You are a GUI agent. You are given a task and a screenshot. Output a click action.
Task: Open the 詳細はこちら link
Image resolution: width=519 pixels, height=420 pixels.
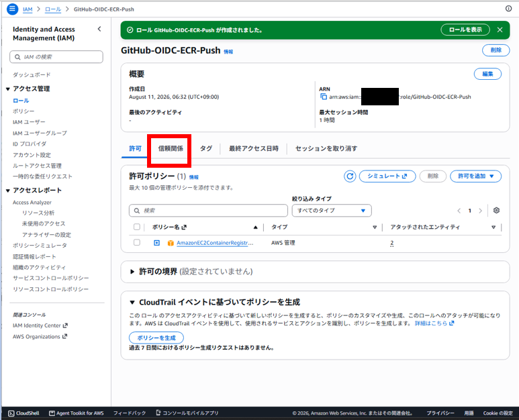(x=434, y=323)
